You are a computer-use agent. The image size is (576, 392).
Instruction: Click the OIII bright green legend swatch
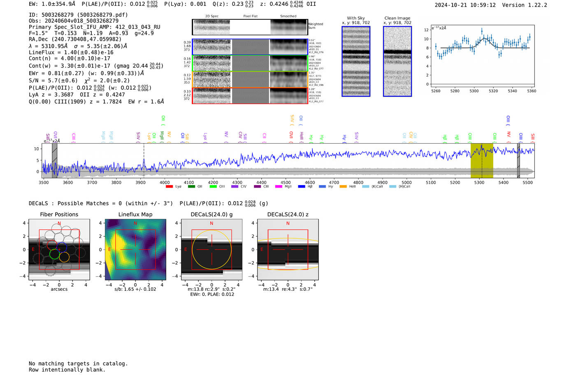click(x=213, y=187)
